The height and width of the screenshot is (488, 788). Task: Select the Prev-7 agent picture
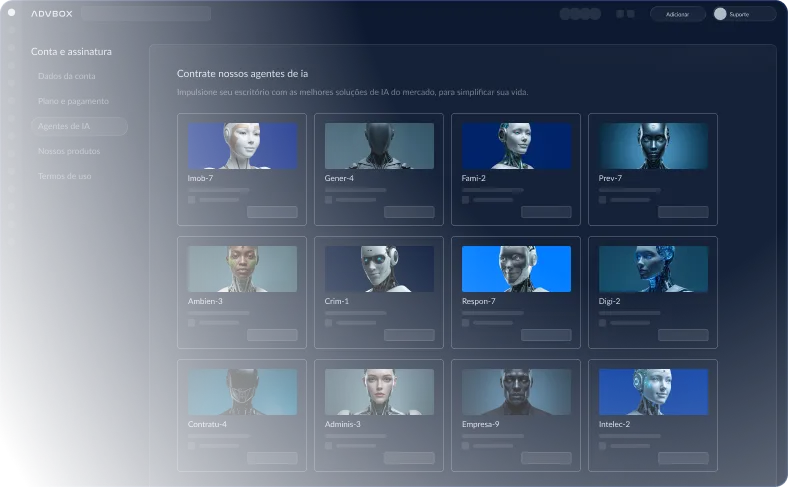[x=653, y=146]
